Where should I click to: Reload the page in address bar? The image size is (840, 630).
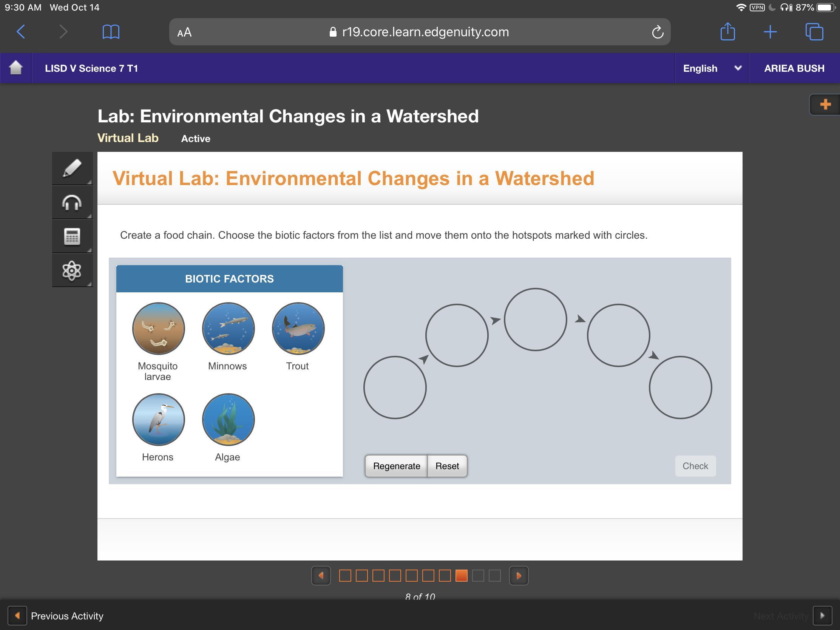657,32
